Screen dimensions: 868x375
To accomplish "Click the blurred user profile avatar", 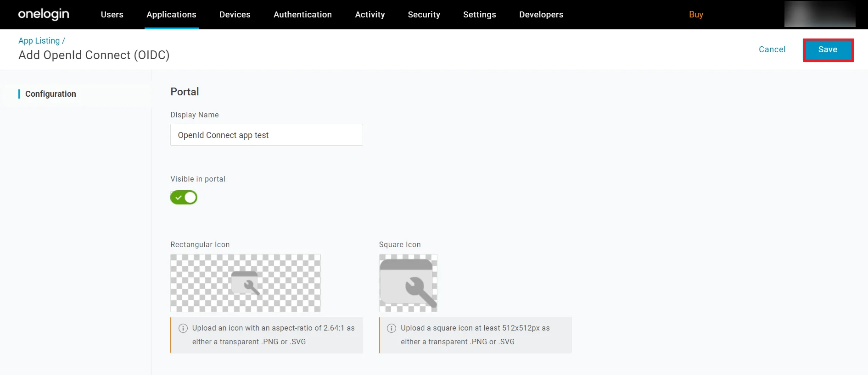I will click(x=820, y=14).
